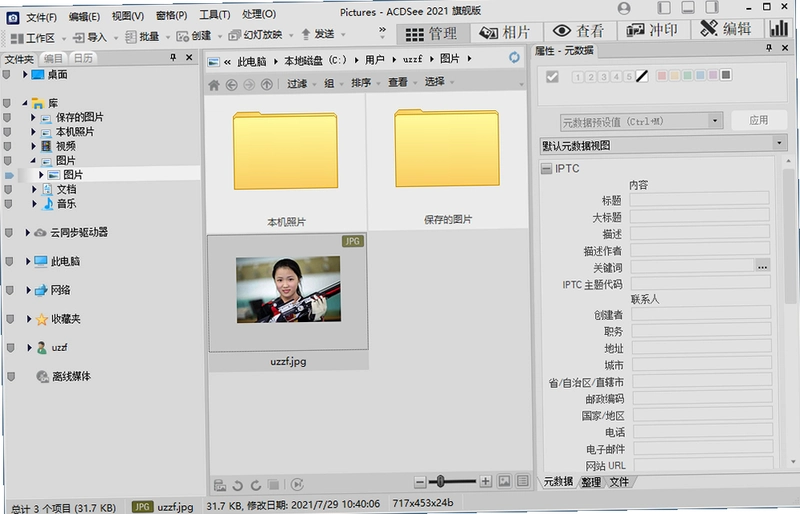
Task: Pin the Folders pane
Action: coord(173,57)
